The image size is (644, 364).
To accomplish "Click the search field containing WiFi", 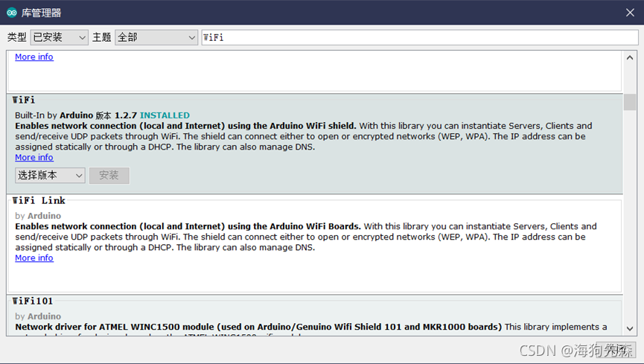I will pyautogui.click(x=420, y=37).
